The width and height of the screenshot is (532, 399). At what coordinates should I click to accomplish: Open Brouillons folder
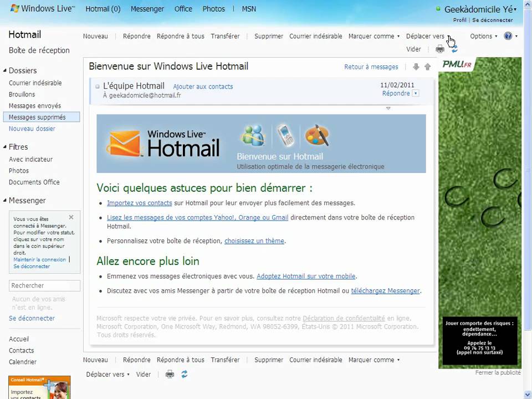(x=22, y=94)
